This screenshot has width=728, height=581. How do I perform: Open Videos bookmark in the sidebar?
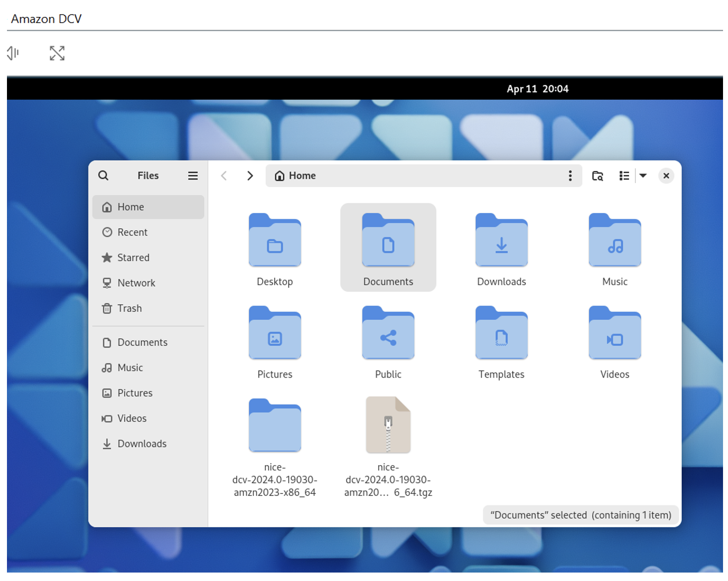[148, 418]
